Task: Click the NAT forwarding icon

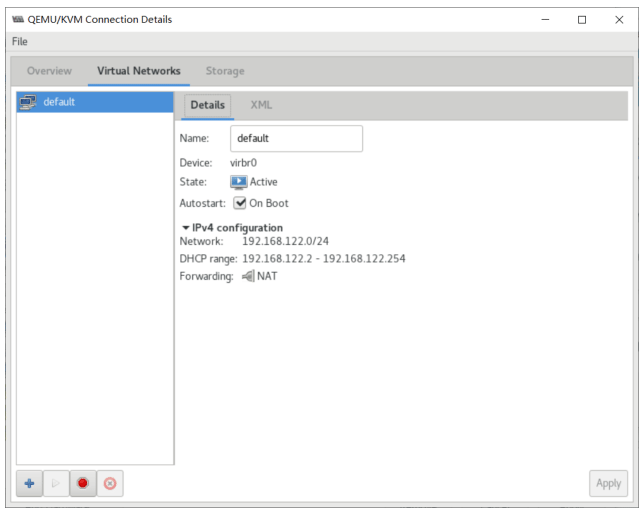Action: [247, 276]
